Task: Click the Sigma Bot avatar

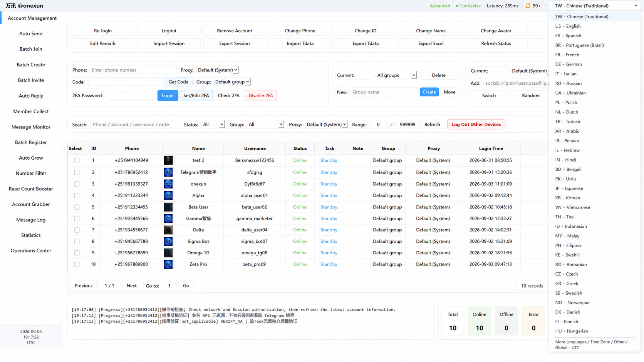Action: coord(168,242)
